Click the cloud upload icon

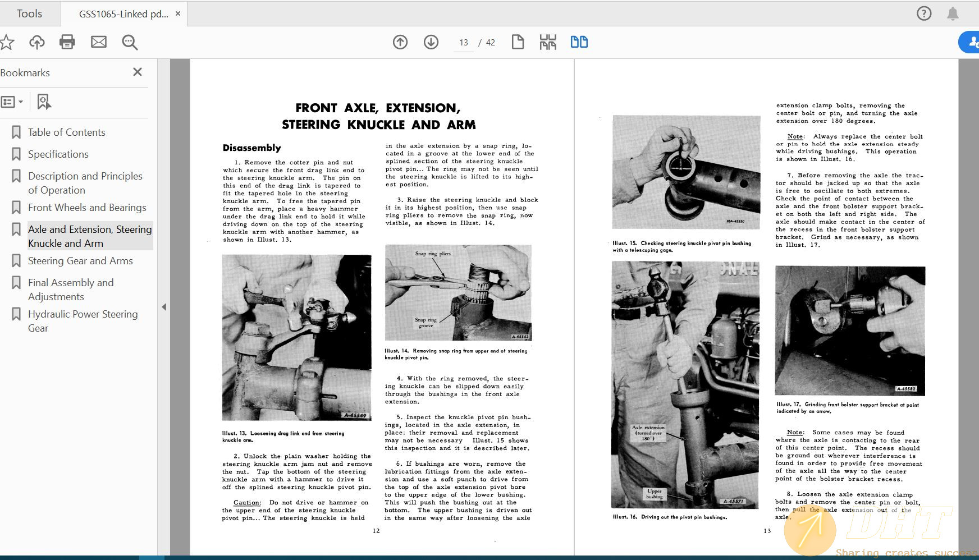coord(37,42)
